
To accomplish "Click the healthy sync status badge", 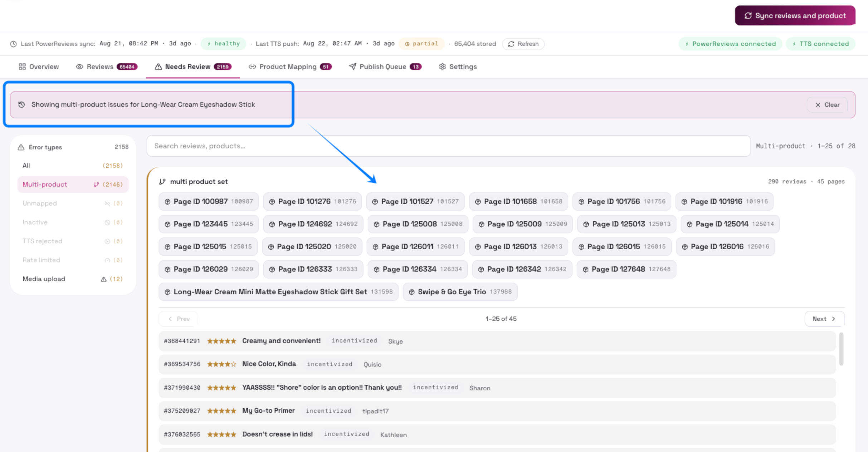I will (224, 44).
